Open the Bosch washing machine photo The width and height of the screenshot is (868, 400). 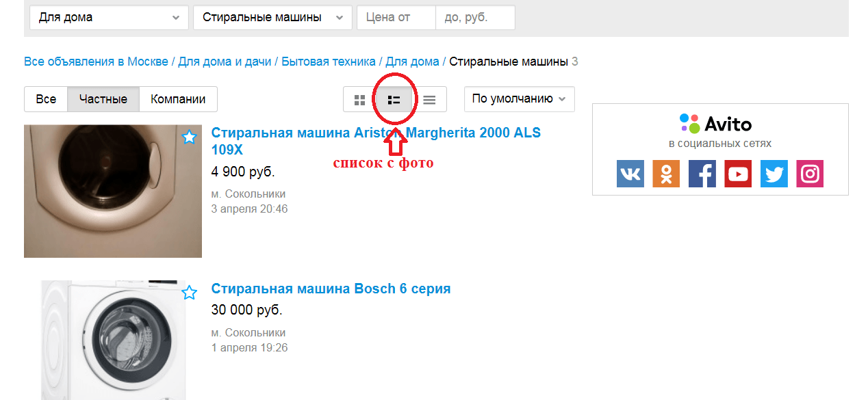pyautogui.click(x=113, y=340)
